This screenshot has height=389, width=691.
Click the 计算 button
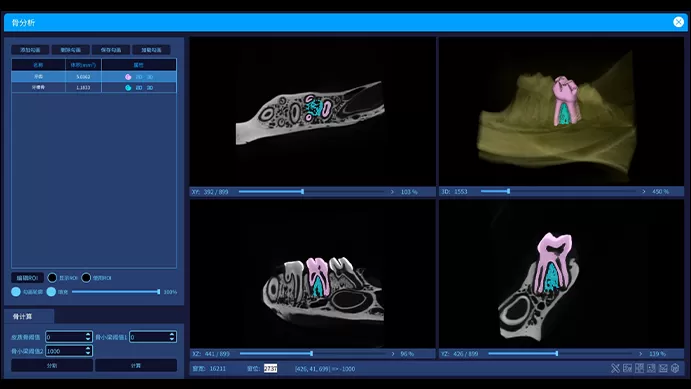coord(136,365)
